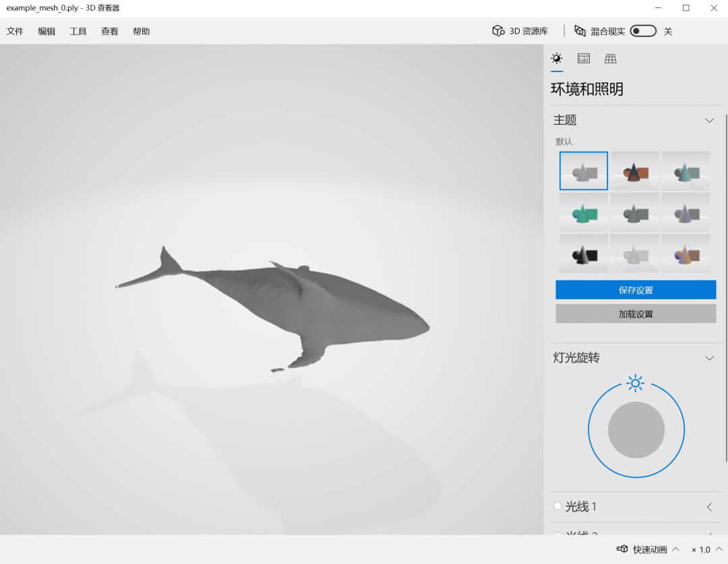This screenshot has height=564, width=728.
Task: Click the 默认 theme label
Action: (x=564, y=142)
